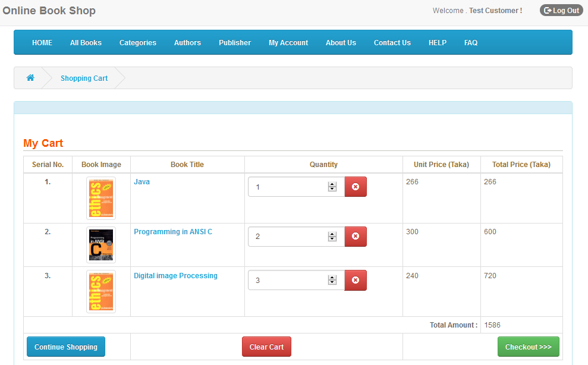Navigate to My Account
This screenshot has height=365, width=588.
(x=288, y=43)
